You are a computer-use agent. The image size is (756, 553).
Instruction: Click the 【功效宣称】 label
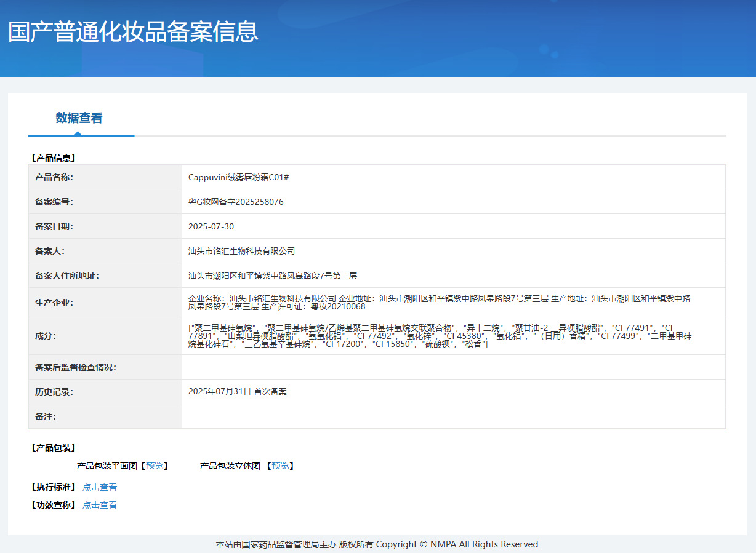pyautogui.click(x=52, y=505)
